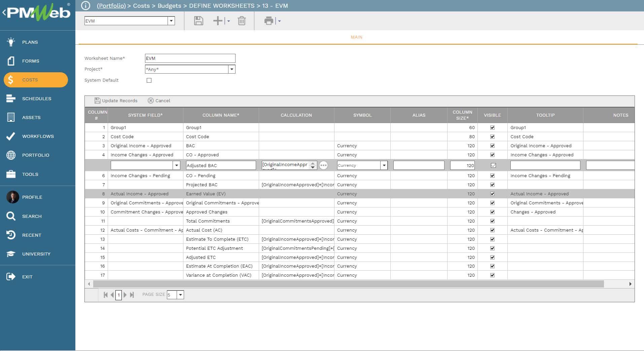Open the Workflows checkmark sidebar icon

click(11, 136)
